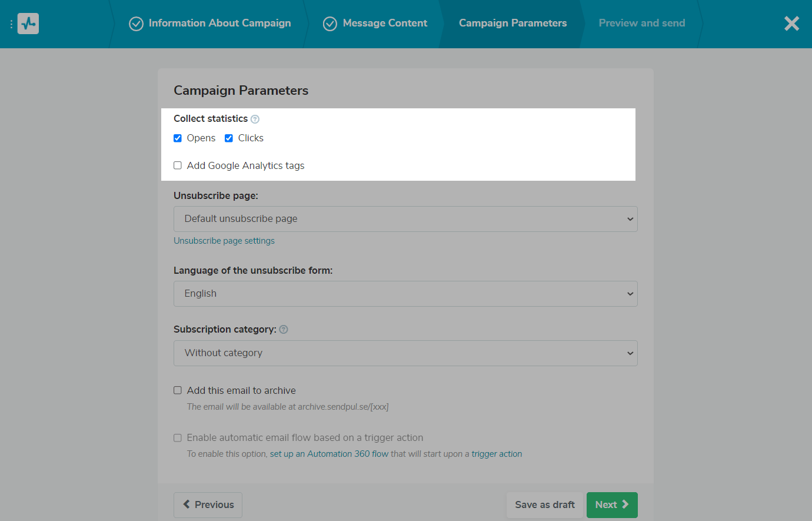Uncheck the Opens statistics checkbox
Image resolution: width=812 pixels, height=521 pixels.
pyautogui.click(x=178, y=138)
